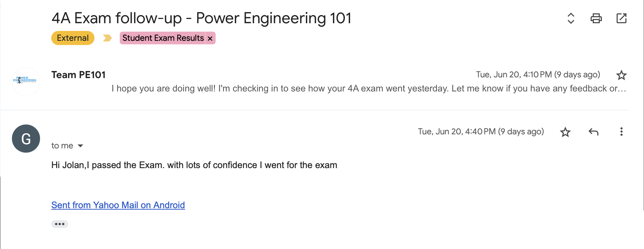Viewport: 644px width, 249px height.
Task: Open the 'Sent from Yahoo Mail on Android' link
Action: [118, 205]
